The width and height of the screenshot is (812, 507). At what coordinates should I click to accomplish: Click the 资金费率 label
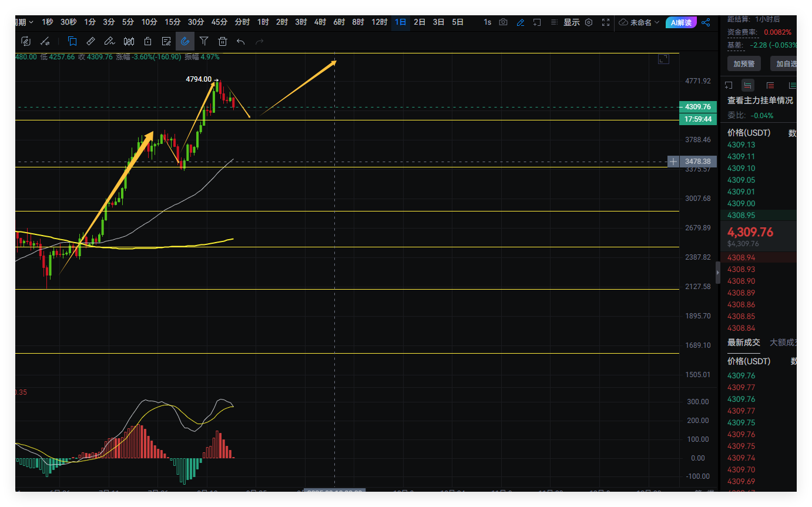pos(743,32)
